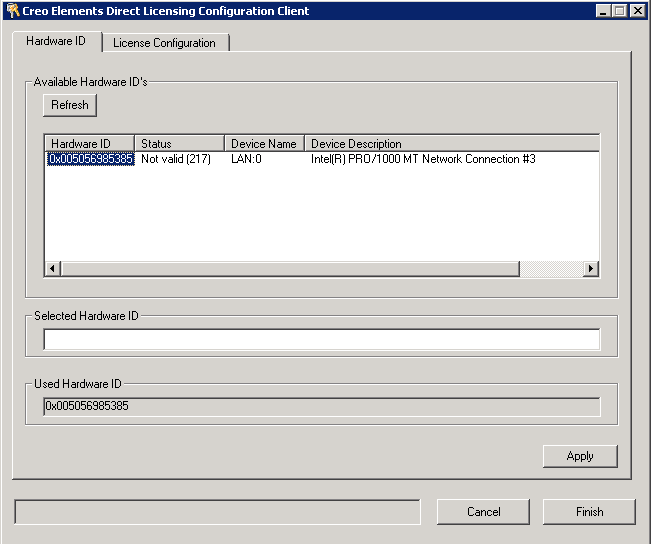Click the LAN:0 device name cell
651x544 pixels.
point(246,159)
